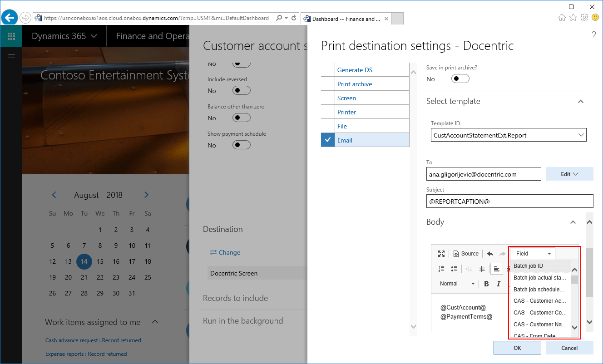Open the Field dropdown in editor toolbar
This screenshot has height=364, width=603.
(x=533, y=254)
